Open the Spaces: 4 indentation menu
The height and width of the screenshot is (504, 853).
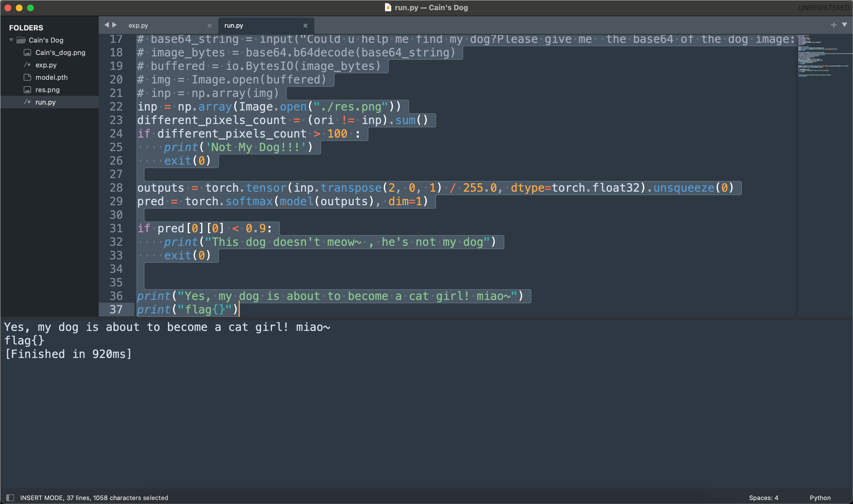pyautogui.click(x=764, y=498)
